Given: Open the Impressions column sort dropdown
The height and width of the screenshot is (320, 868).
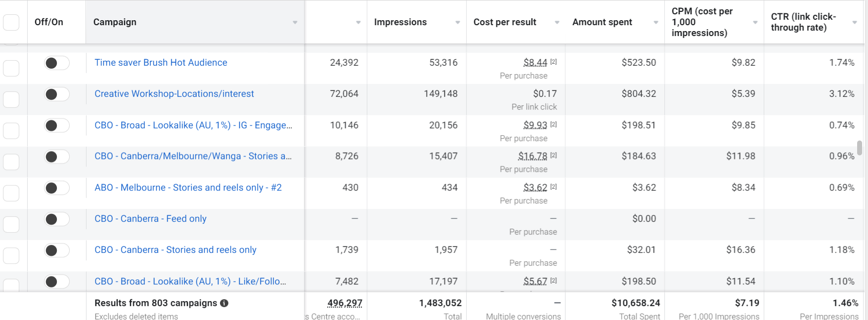Looking at the screenshot, I should (x=458, y=23).
